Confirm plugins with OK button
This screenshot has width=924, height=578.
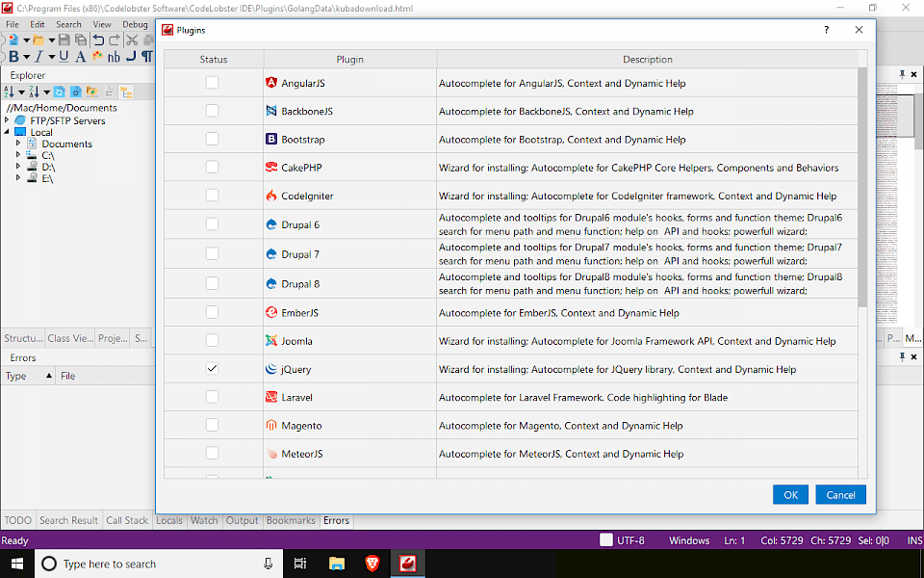[x=791, y=495]
